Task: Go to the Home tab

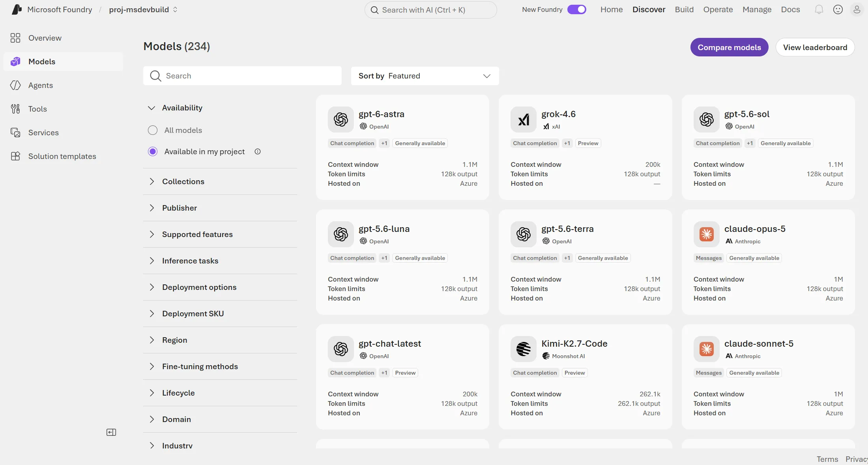Action: pos(612,9)
